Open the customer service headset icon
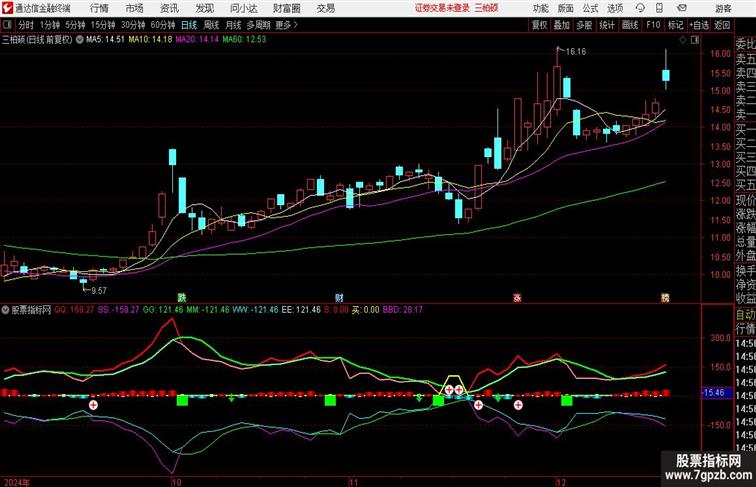The height and width of the screenshot is (487, 756). [640, 8]
